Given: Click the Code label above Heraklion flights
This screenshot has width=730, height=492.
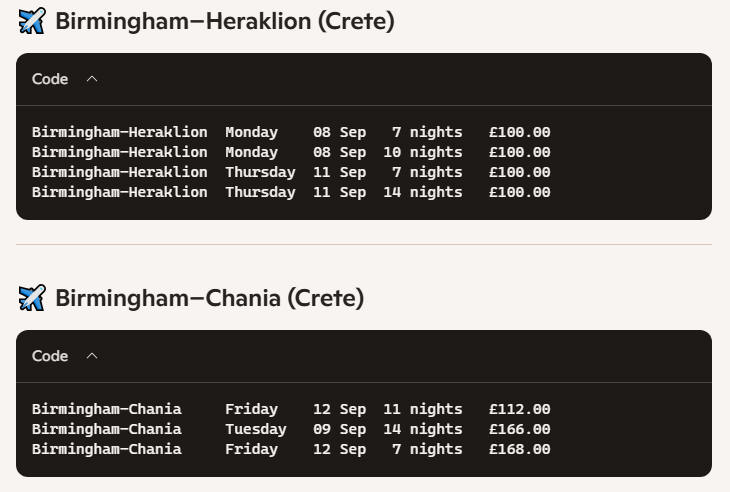Looking at the screenshot, I should click(50, 79).
